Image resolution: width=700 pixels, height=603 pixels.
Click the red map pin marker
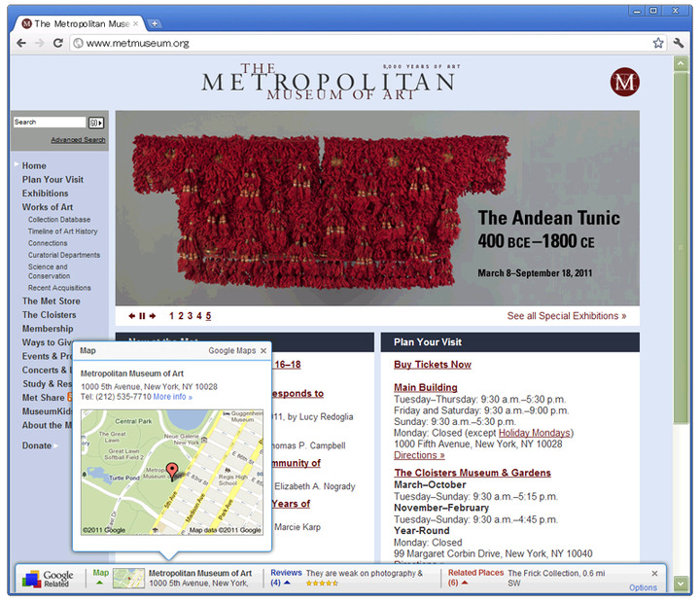[172, 471]
